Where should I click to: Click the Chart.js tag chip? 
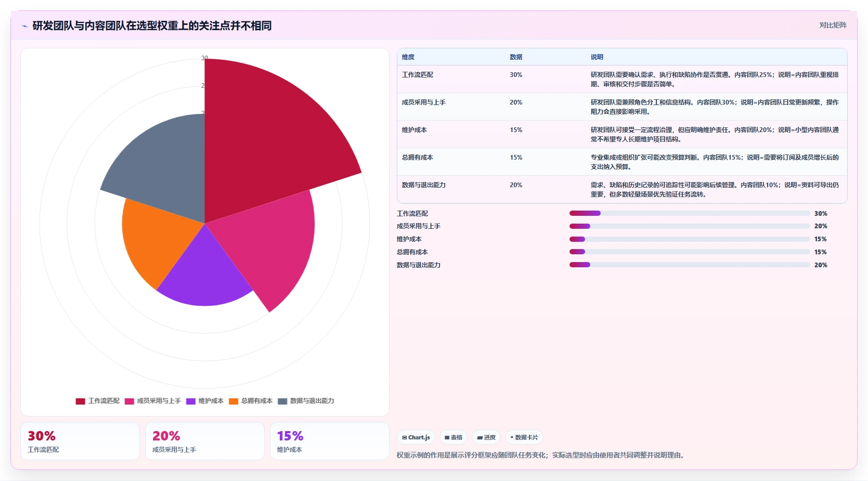pos(416,437)
